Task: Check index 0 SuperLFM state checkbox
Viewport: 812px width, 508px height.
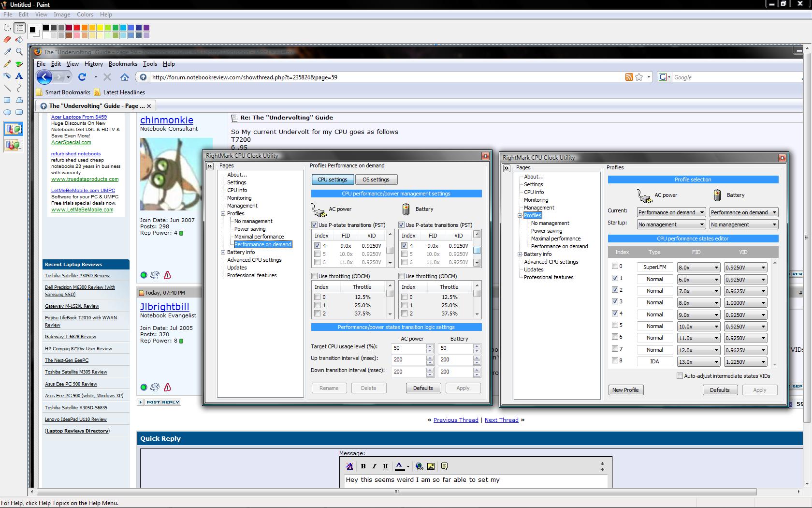Action: tap(615, 266)
